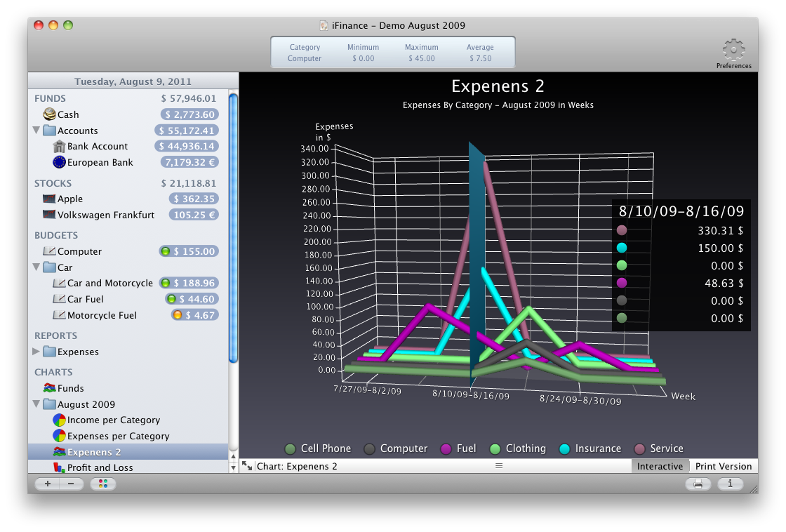Click the $ 55,172.41 Accounts badge

click(x=187, y=131)
